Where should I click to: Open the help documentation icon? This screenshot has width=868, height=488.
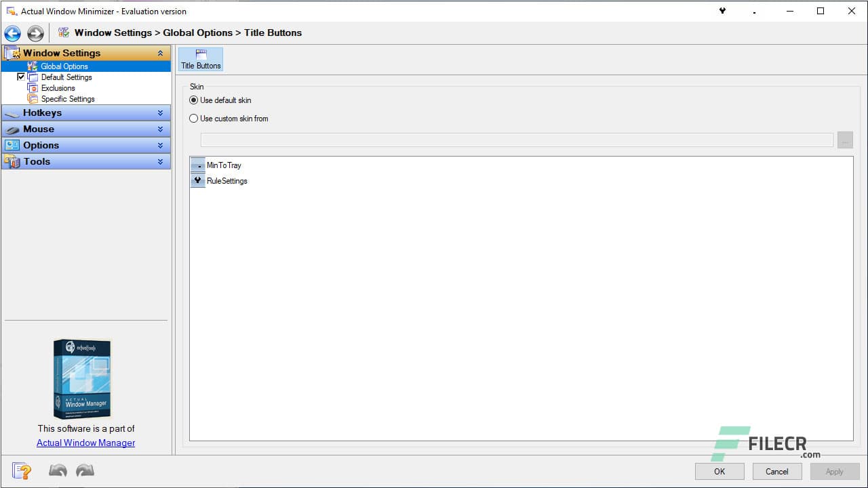point(21,470)
